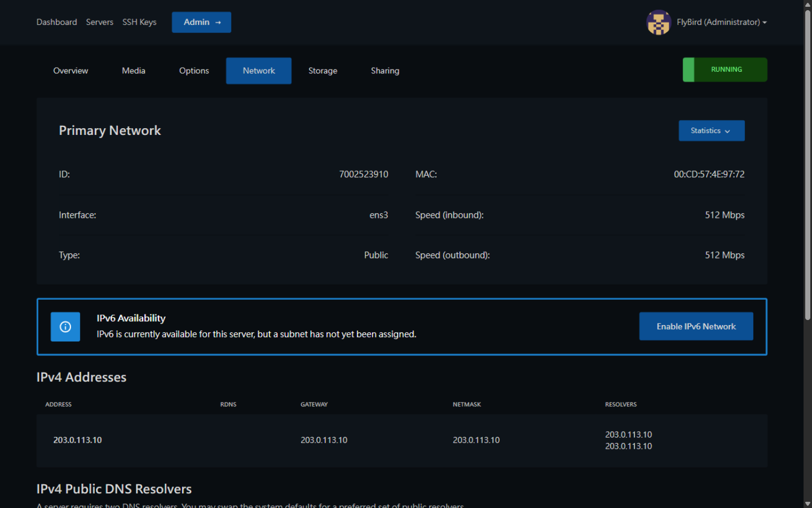
Task: Click the GATEWAY column header
Action: pyautogui.click(x=314, y=405)
